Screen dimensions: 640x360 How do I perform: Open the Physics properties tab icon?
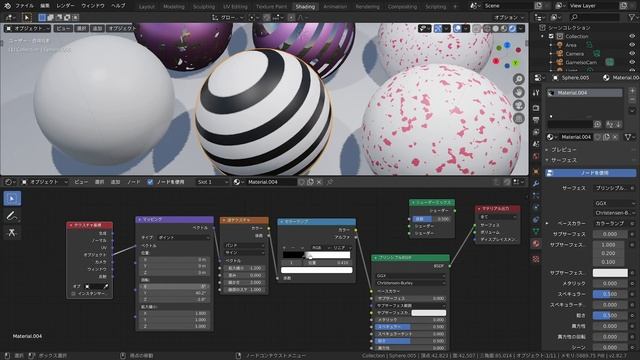pyautogui.click(x=536, y=207)
